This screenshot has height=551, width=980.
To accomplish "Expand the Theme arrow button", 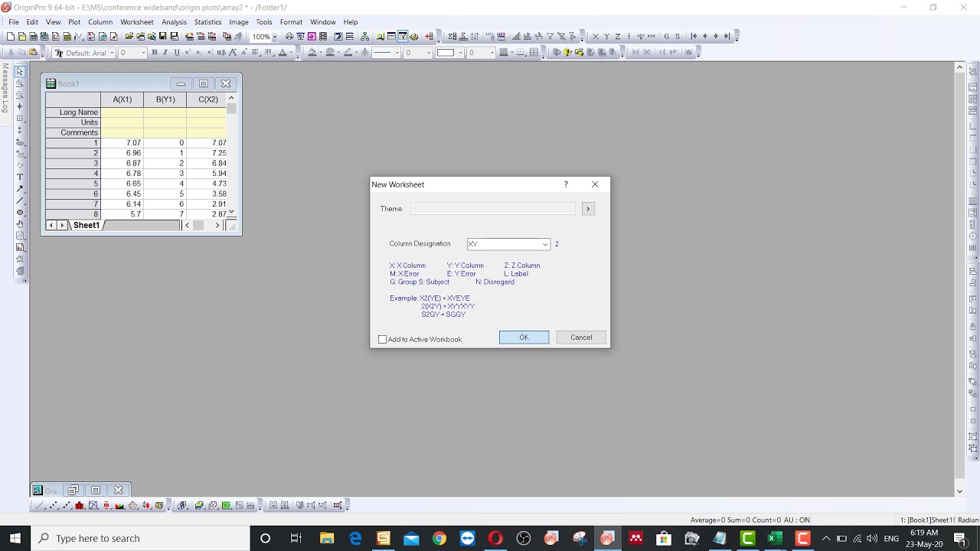I will 588,209.
